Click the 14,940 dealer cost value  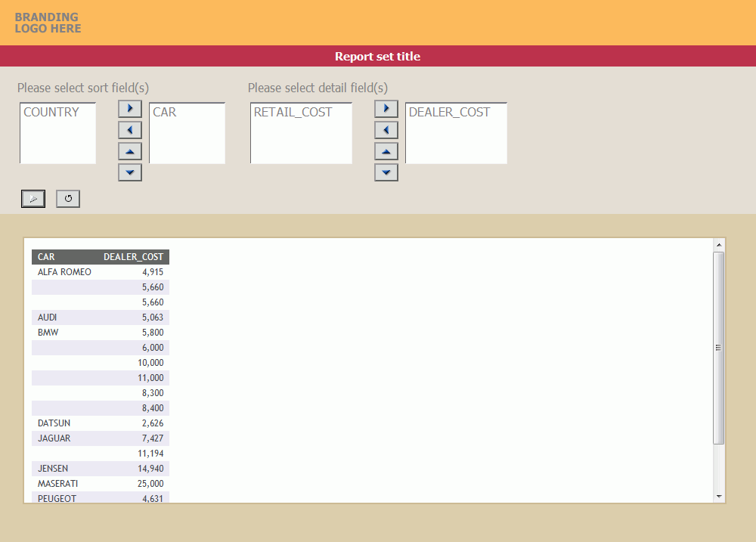tap(150, 468)
